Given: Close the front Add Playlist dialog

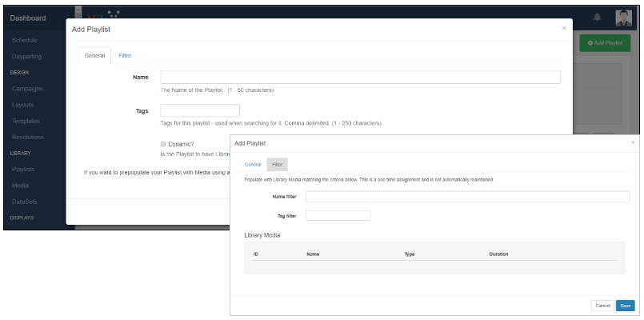Looking at the screenshot, I should pyautogui.click(x=633, y=142).
